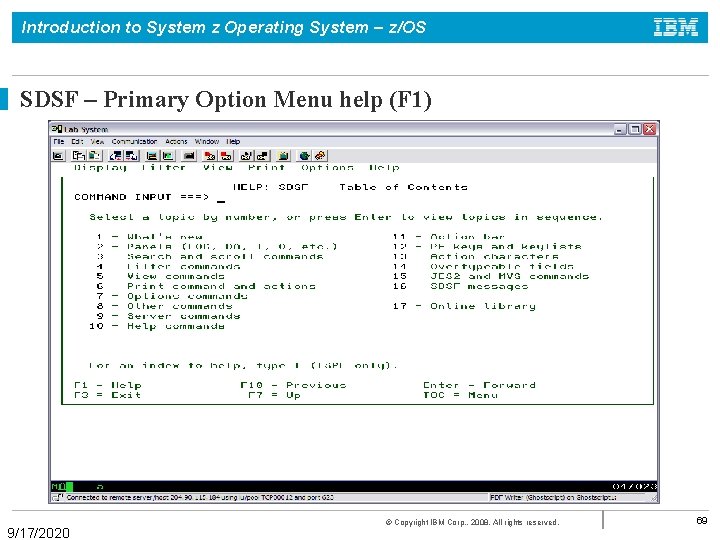Close the Lab System window

tap(650, 129)
